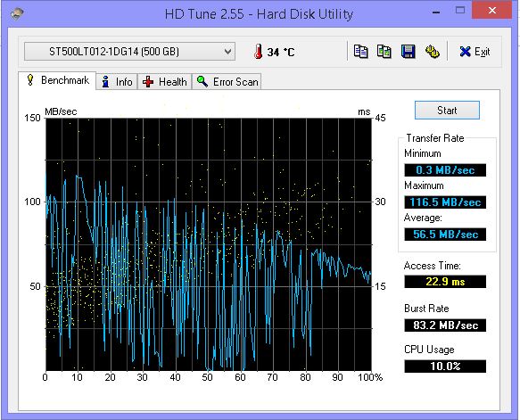Viewport: 520px width, 420px height.
Task: Click the Info tab blue i icon
Action: (x=106, y=81)
